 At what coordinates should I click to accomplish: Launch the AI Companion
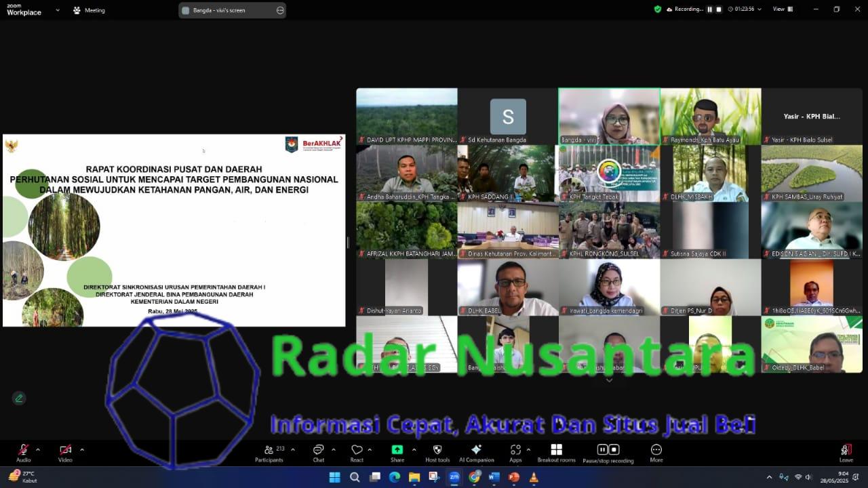476,451
